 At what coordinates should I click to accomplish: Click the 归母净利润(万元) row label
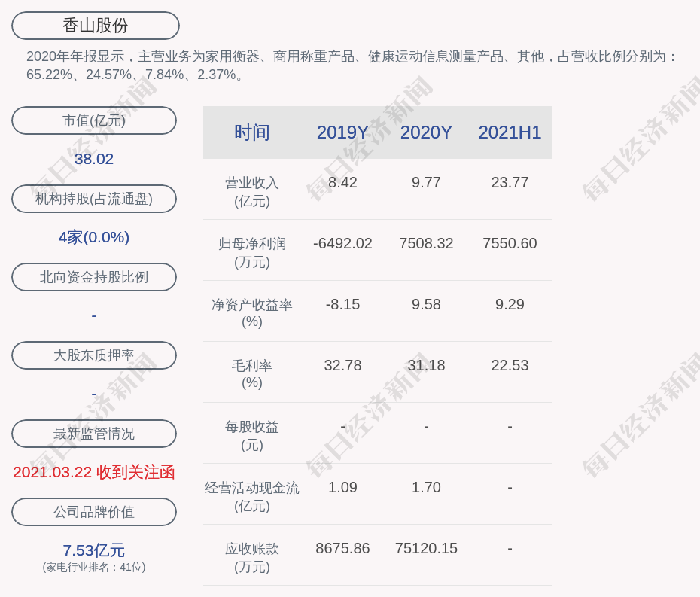(252, 253)
